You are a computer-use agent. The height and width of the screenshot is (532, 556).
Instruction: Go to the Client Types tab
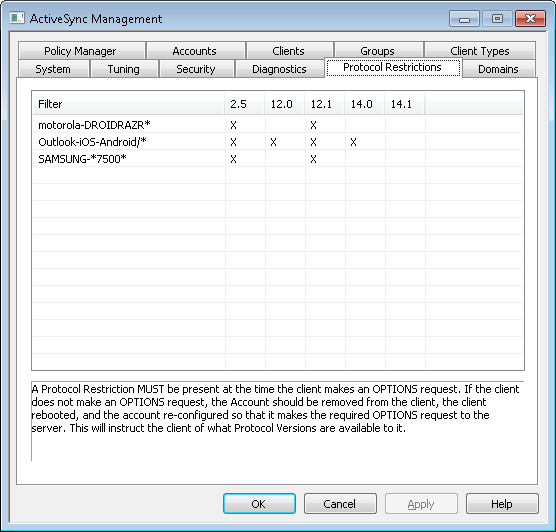pyautogui.click(x=480, y=51)
